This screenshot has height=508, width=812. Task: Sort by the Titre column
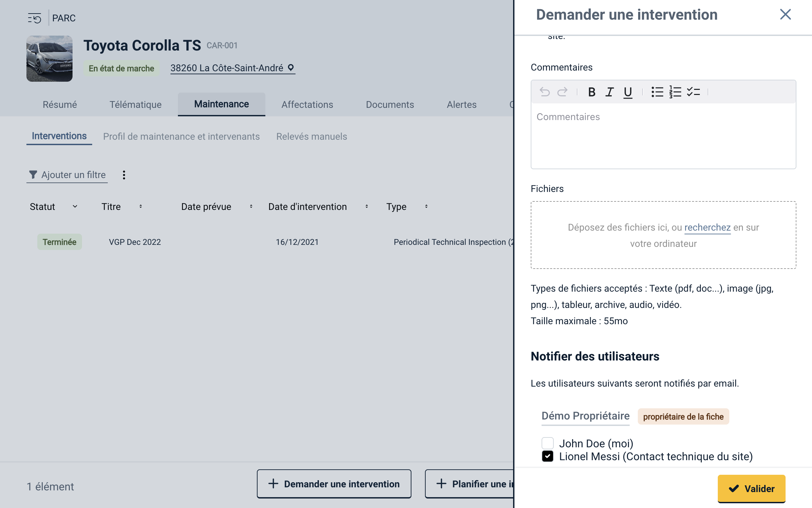coord(141,207)
